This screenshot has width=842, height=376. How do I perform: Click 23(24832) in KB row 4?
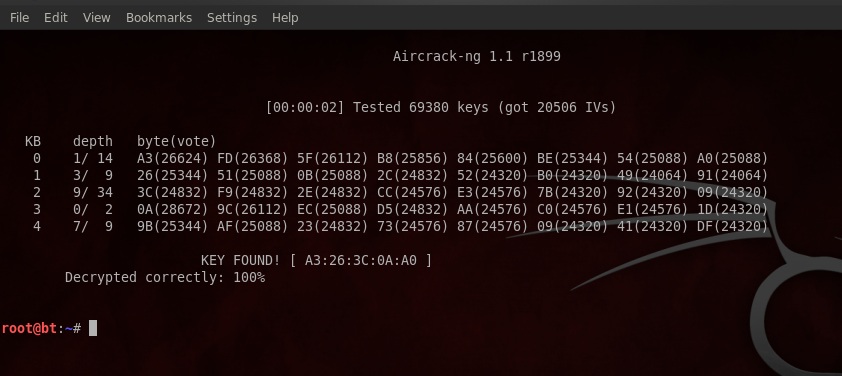pos(333,227)
